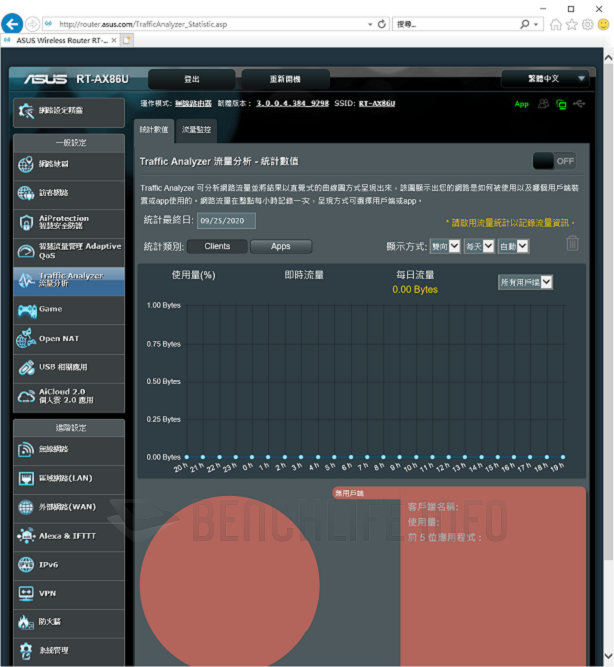Viewport: 614px width, 667px height.
Task: Click the SSID RT-AX86U link
Action: tap(377, 103)
